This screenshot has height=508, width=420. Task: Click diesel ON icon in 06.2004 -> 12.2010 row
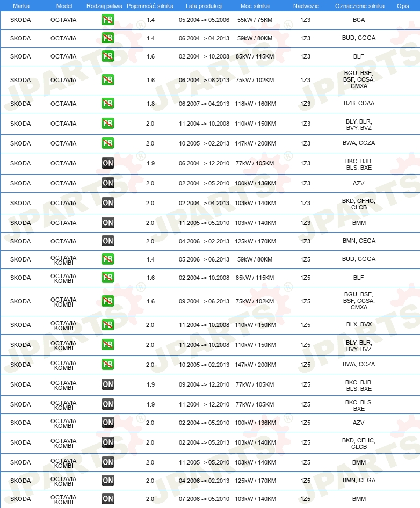click(x=107, y=163)
